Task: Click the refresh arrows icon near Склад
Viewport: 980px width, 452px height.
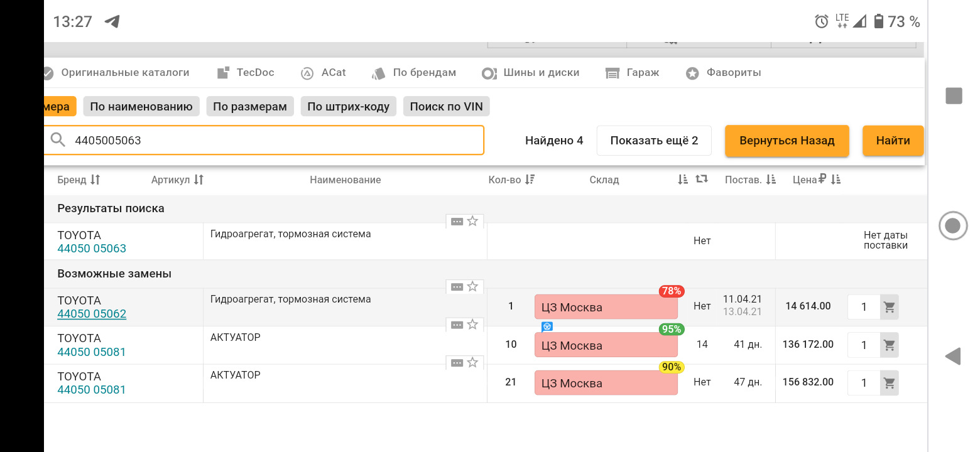Action: 702,179
